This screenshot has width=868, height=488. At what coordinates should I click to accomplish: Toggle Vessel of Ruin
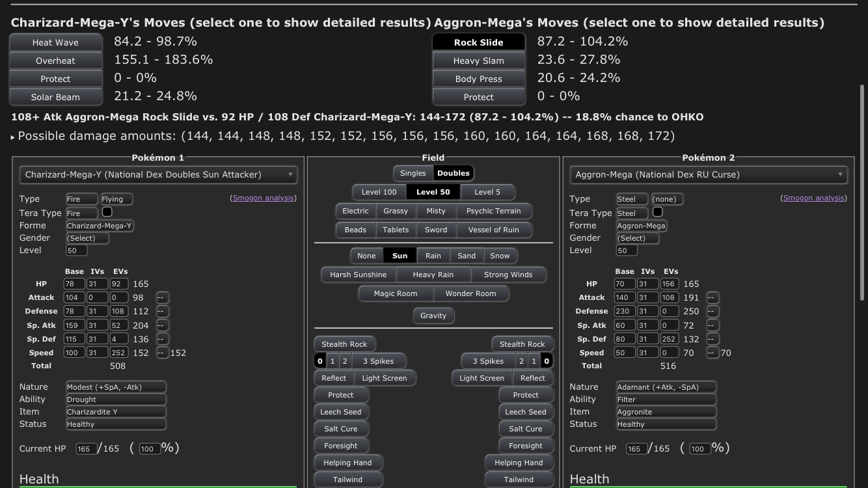[x=493, y=230]
